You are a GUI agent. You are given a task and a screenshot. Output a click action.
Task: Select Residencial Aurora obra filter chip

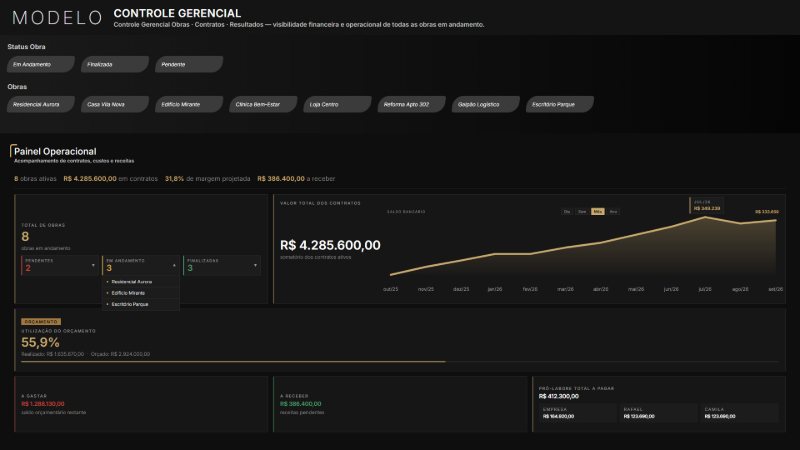click(x=41, y=104)
